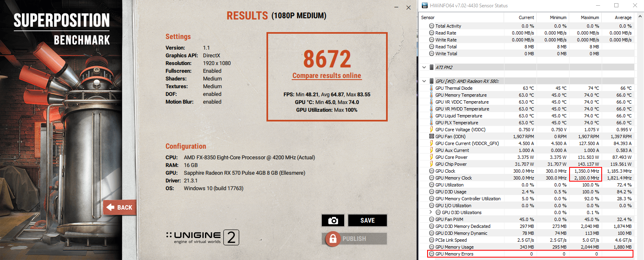Select GPU Aux Current lightning icon
Screen dimensions: 644x260
[x=432, y=150]
